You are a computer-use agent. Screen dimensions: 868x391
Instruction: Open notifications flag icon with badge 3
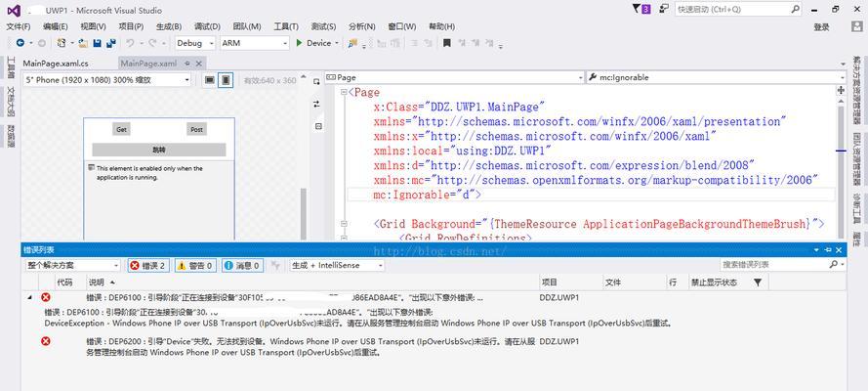[x=641, y=9]
